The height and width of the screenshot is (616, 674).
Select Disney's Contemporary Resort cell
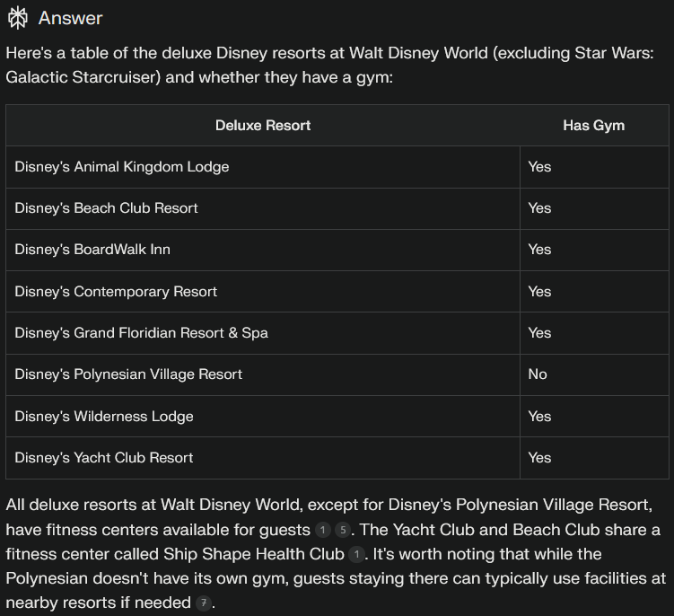[116, 292]
